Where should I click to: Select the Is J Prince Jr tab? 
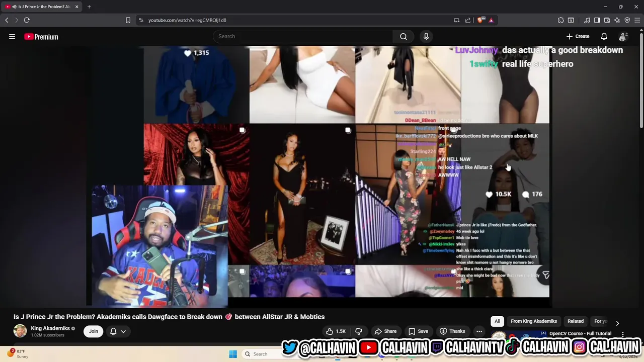pos(42,7)
